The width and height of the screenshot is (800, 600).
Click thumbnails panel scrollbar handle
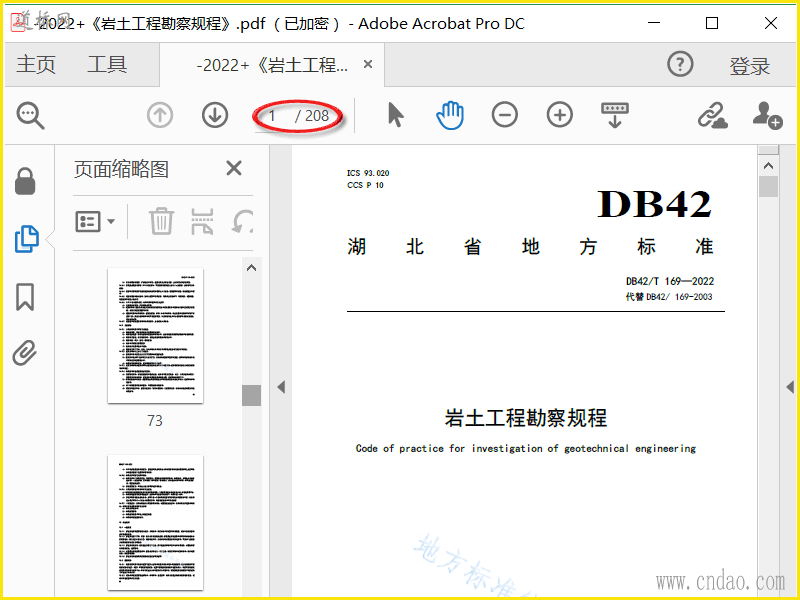click(251, 395)
